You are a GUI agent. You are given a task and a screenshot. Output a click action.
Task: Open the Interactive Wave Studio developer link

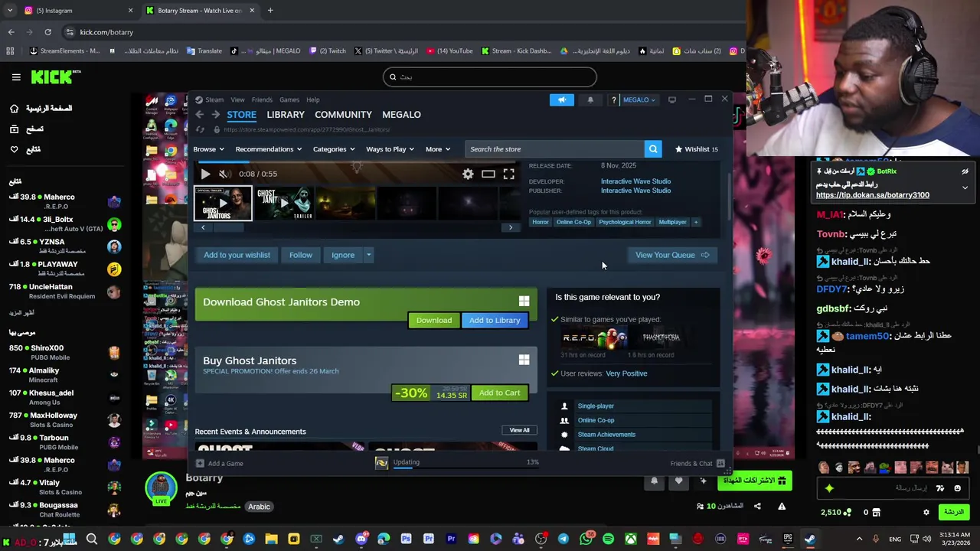(x=635, y=181)
